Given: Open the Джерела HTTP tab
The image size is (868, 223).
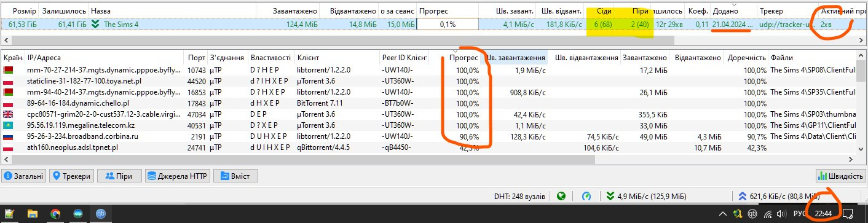Looking at the screenshot, I should [178, 176].
